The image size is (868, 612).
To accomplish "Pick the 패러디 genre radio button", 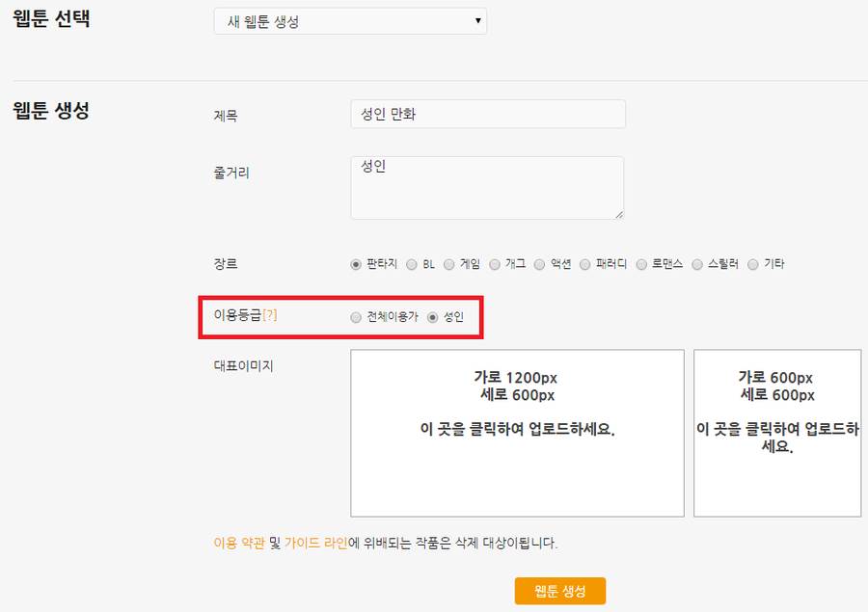I will [585, 264].
